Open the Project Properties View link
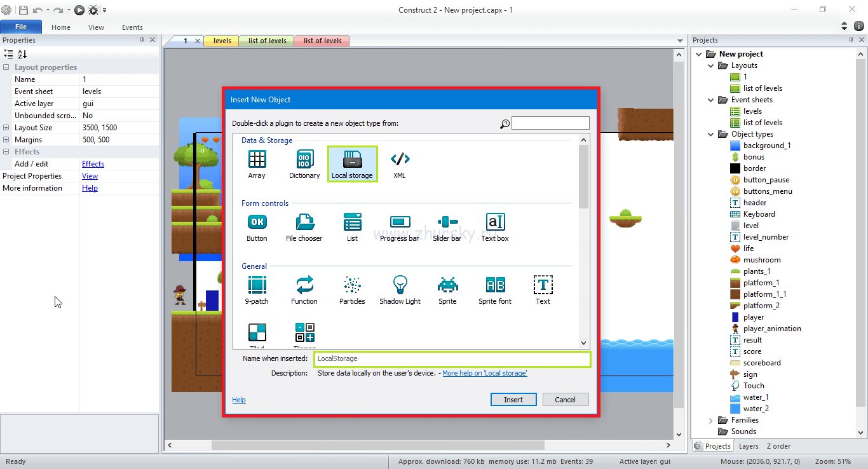 coord(90,176)
